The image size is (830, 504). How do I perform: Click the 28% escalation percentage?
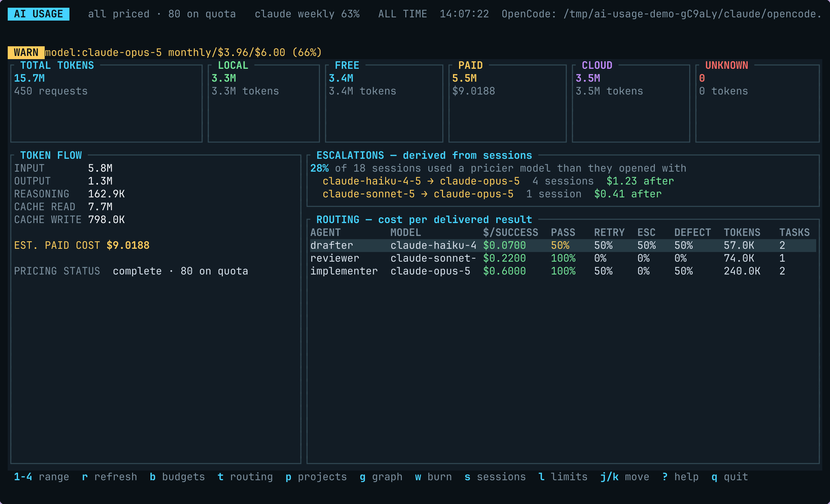click(319, 168)
